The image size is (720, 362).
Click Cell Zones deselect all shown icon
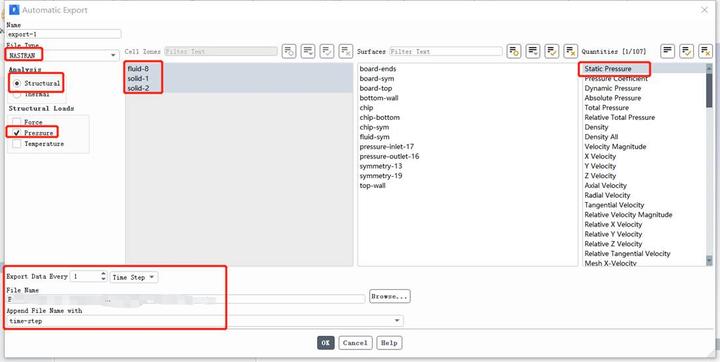click(x=346, y=51)
